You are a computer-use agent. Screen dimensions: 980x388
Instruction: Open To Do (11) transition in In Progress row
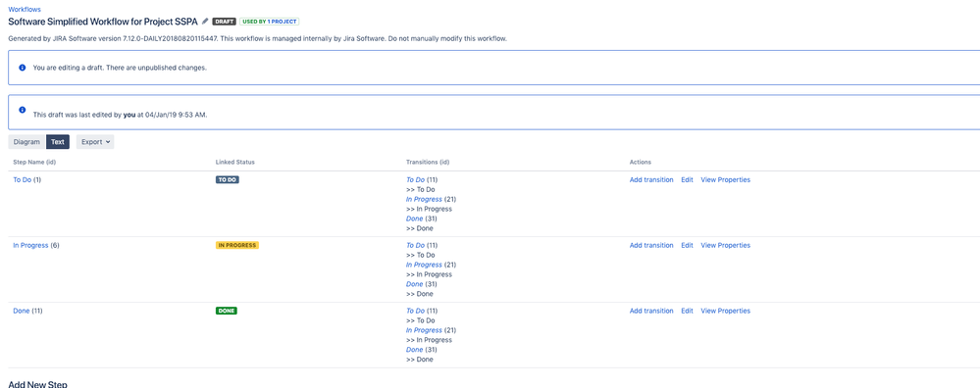pyautogui.click(x=416, y=245)
